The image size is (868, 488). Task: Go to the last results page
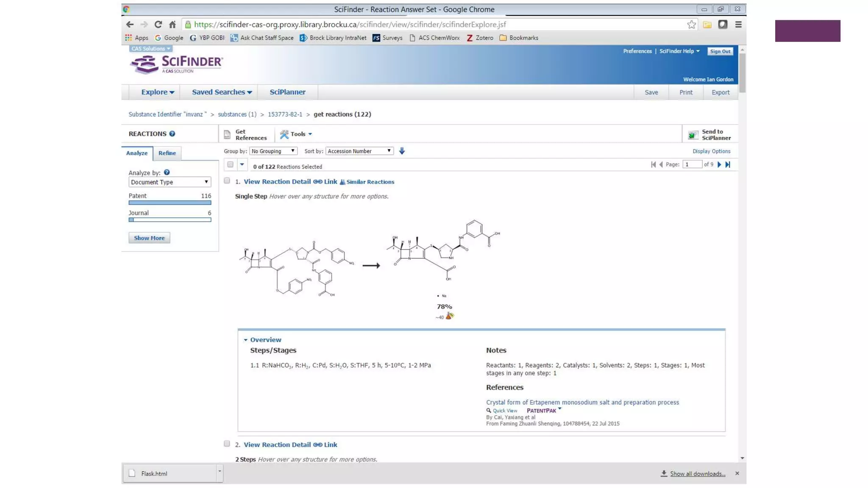pos(728,164)
